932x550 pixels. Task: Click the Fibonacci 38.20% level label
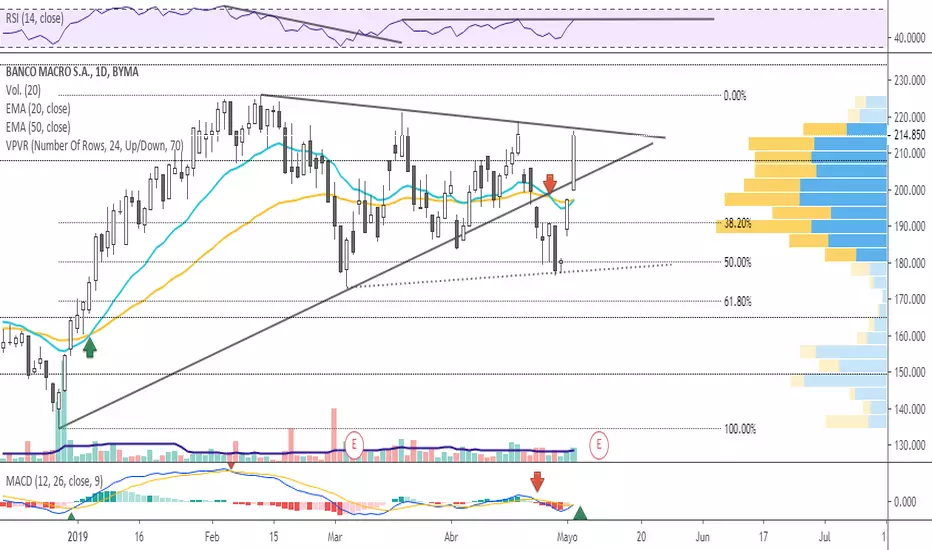pos(738,224)
